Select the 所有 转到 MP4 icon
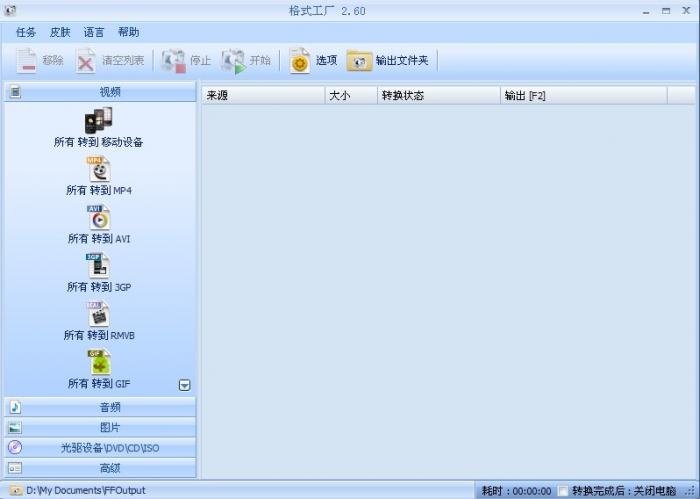 click(99, 169)
